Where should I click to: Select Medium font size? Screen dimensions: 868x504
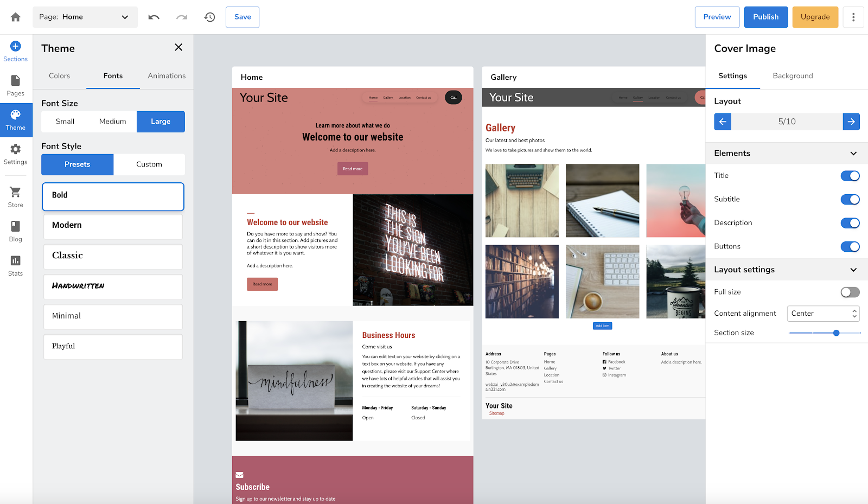113,122
